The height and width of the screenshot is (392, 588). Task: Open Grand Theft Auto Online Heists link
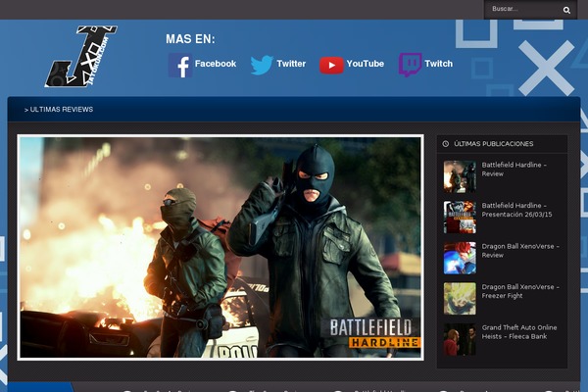click(519, 332)
